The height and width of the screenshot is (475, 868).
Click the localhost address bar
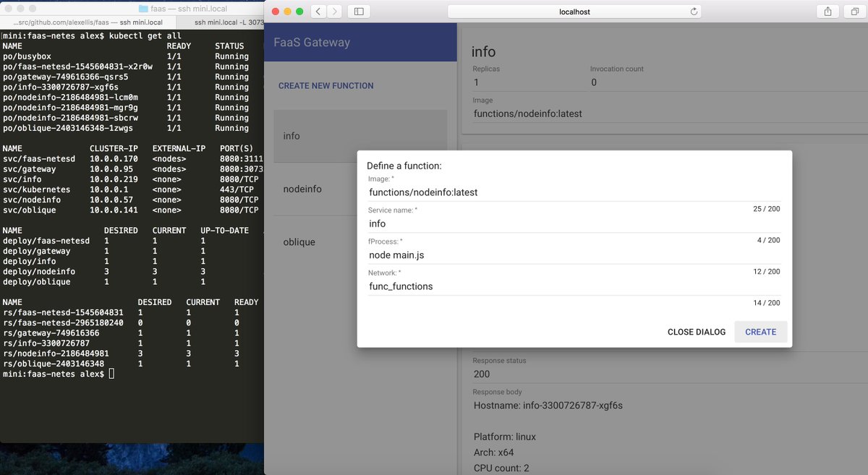coord(575,12)
